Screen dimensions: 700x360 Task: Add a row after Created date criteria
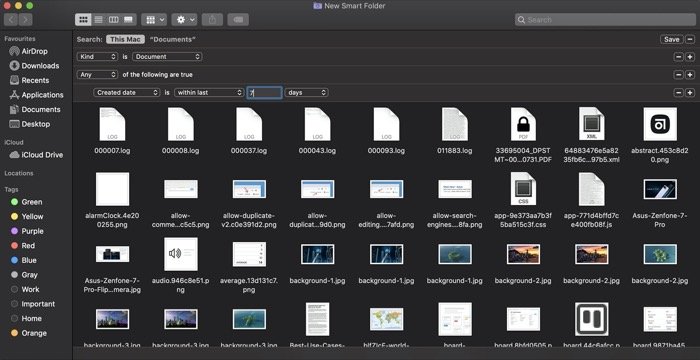[690, 92]
